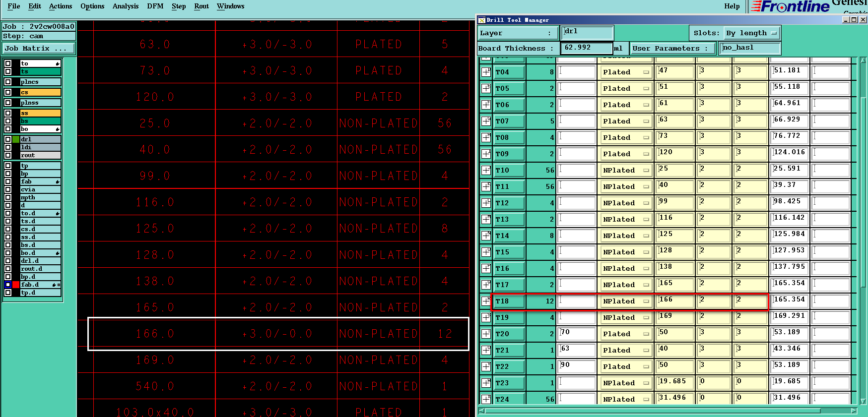
Task: Toggle the 'cs' layer display checkbox
Action: (8, 92)
